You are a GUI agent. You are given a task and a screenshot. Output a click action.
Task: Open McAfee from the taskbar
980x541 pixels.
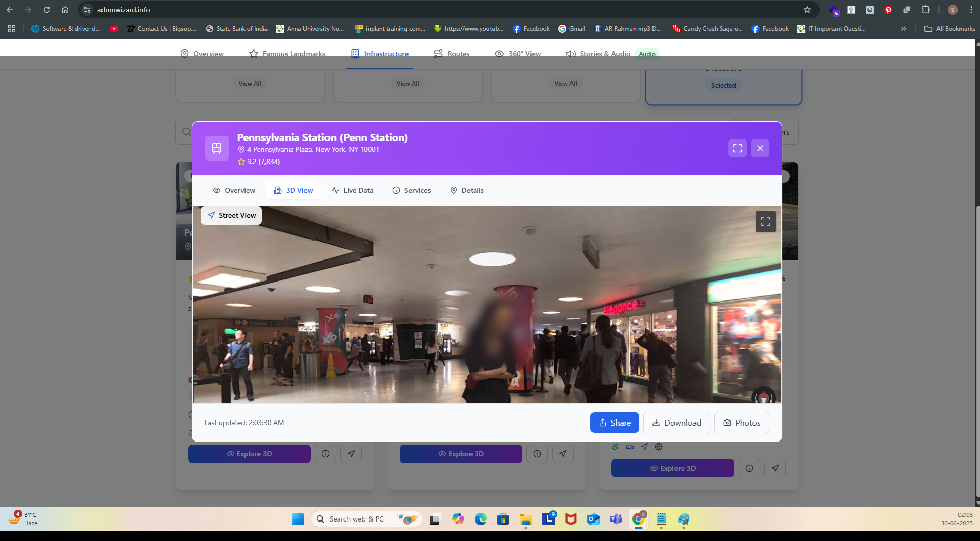click(x=570, y=519)
